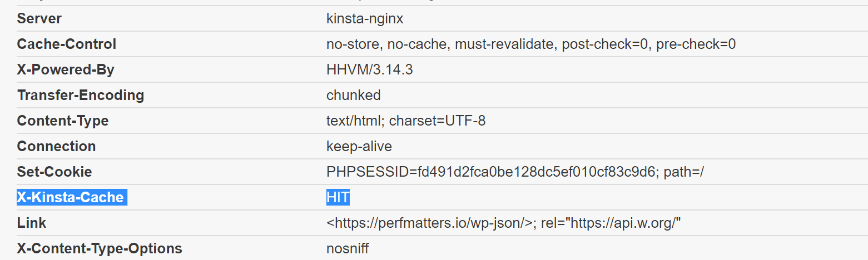Click the Transfer-Encoding header label
Viewport: 868px width, 260px height.
pos(81,96)
